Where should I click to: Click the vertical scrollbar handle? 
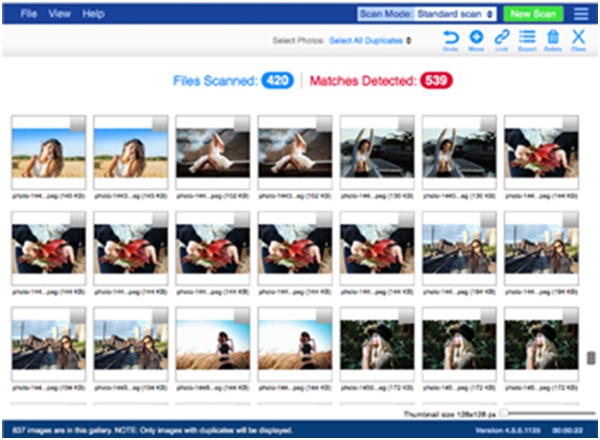(591, 358)
